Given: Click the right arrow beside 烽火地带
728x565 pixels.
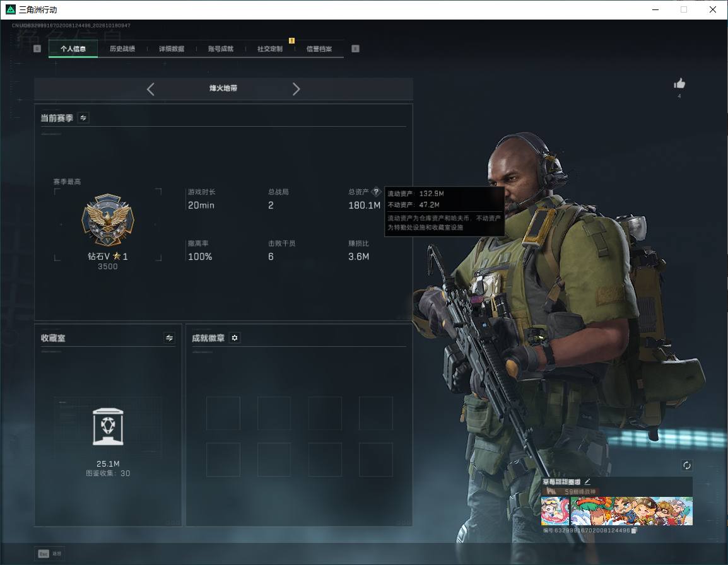Looking at the screenshot, I should pos(296,89).
